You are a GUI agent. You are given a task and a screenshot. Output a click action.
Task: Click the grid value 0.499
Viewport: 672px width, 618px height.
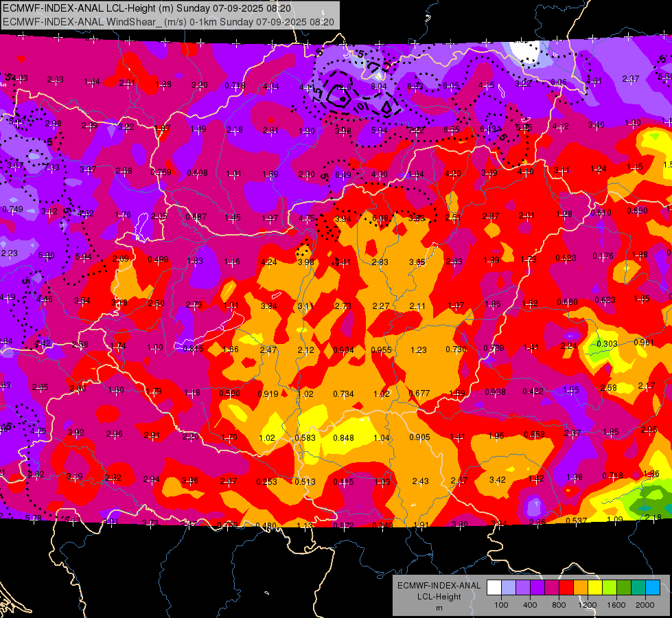click(x=158, y=260)
